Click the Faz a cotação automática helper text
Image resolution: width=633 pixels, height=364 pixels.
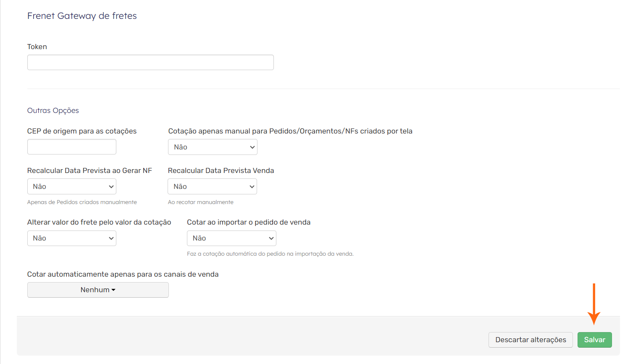point(270,254)
